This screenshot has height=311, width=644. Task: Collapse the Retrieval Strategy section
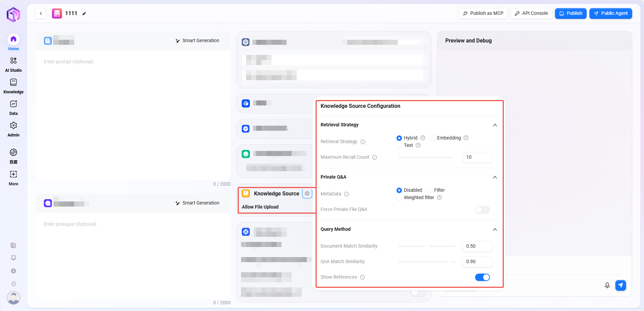[495, 125]
